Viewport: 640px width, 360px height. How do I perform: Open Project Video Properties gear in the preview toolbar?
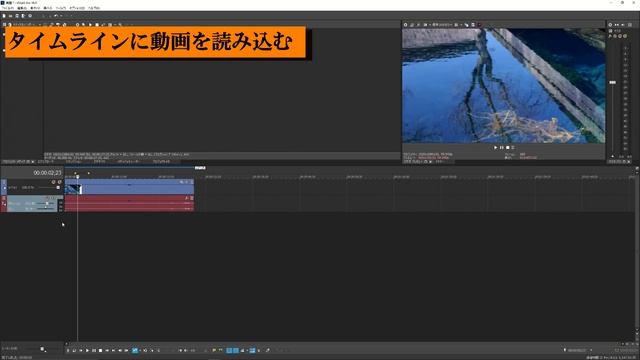click(405, 25)
